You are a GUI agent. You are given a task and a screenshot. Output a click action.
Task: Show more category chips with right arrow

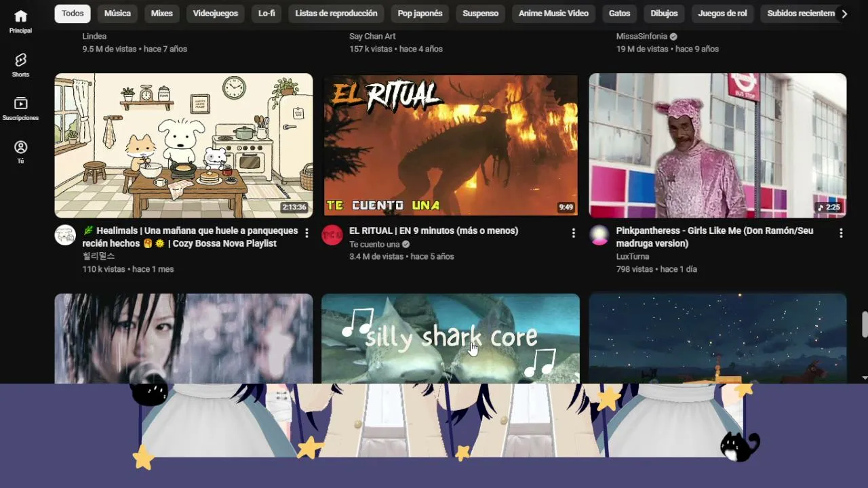click(844, 14)
